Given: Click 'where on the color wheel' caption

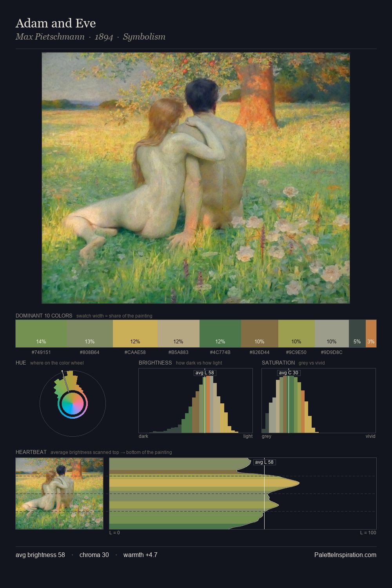Looking at the screenshot, I should pos(57,363).
